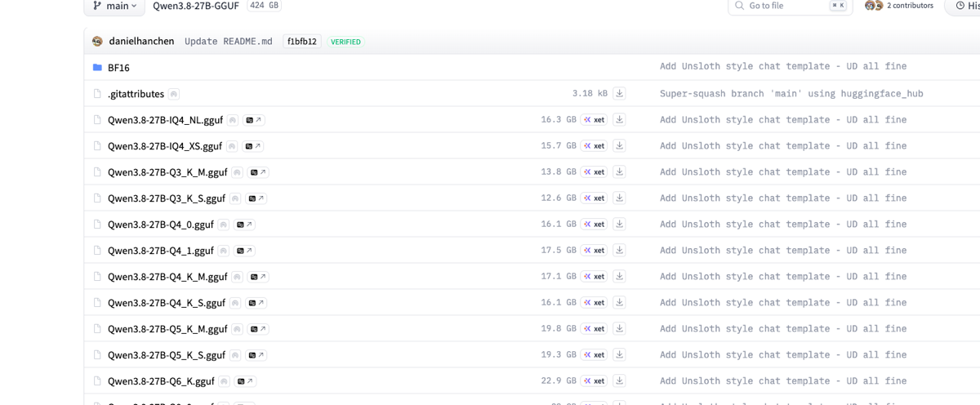The height and width of the screenshot is (405, 980).
Task: Open GGUF viewer for Qwen3.8-27B-Q4_1.gguf
Action: [244, 251]
